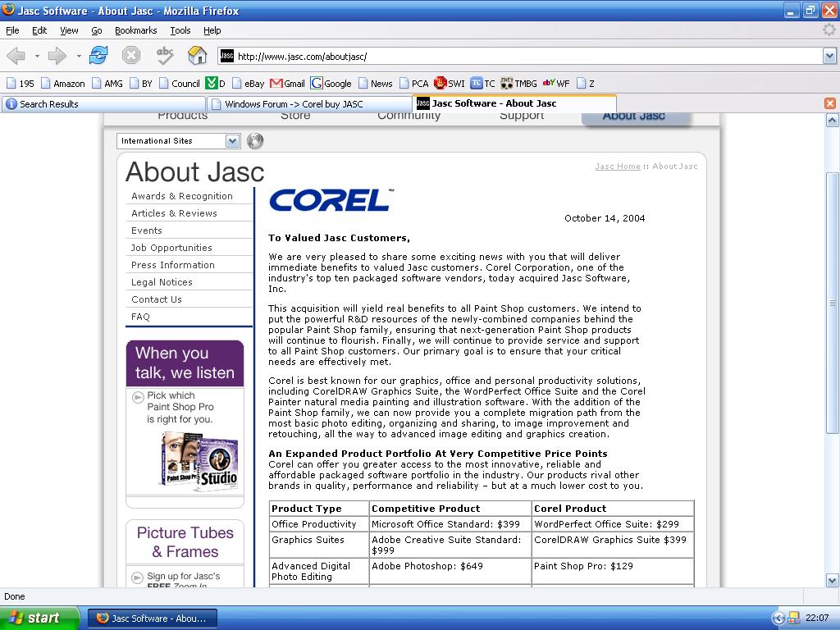840x630 pixels.
Task: Open the BY bookmark
Action: click(141, 84)
